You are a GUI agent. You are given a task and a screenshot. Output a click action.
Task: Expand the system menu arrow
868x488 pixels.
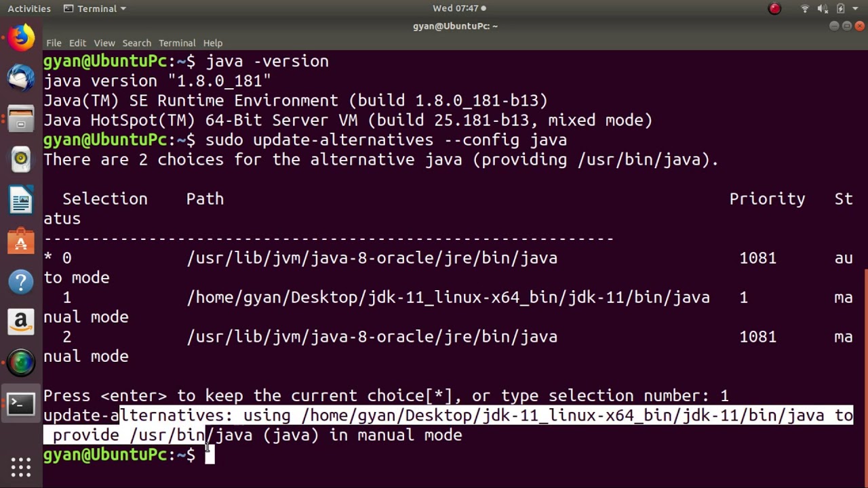856,9
